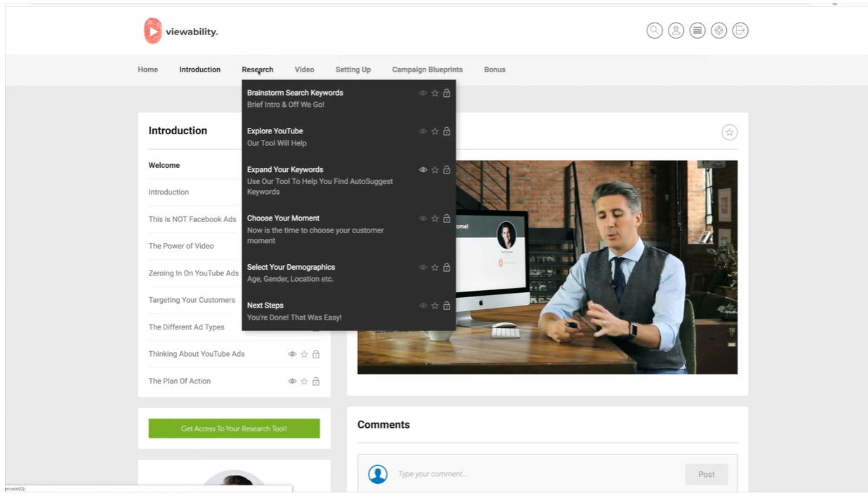Click lock icon for Expand Your Keywords

447,170
